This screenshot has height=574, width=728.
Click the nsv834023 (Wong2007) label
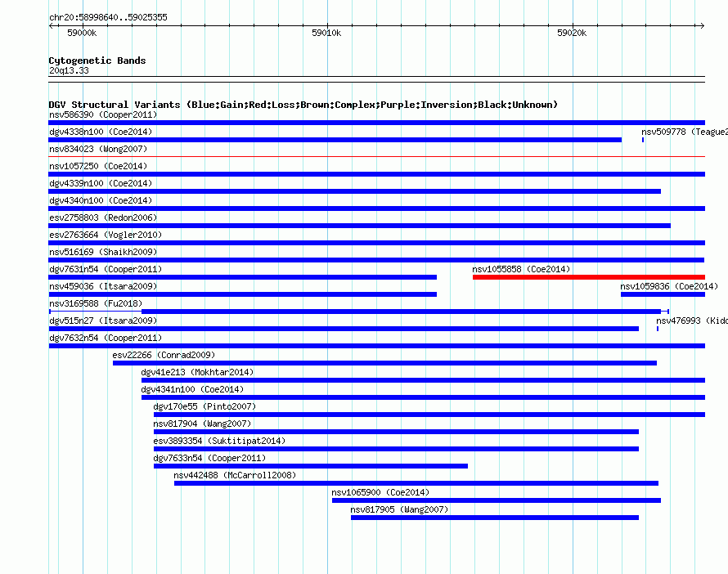pos(98,149)
